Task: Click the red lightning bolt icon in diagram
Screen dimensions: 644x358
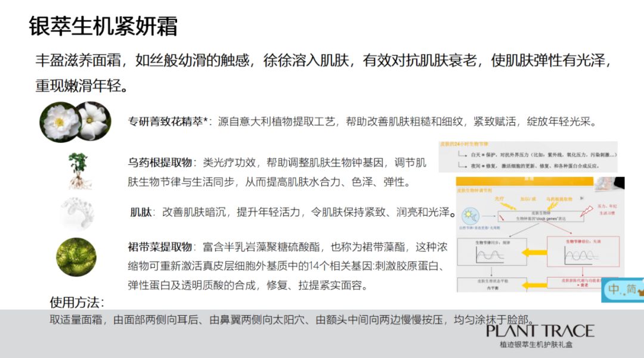Action: coord(587,211)
